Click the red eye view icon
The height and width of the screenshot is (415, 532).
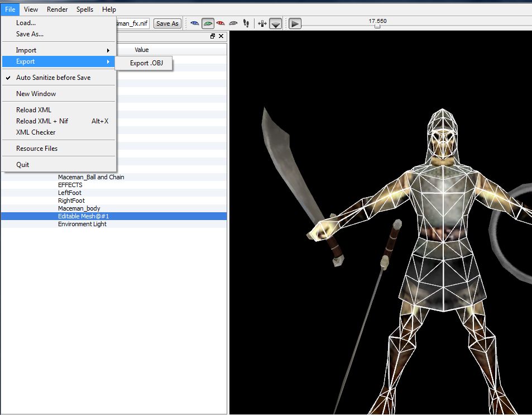coord(221,23)
